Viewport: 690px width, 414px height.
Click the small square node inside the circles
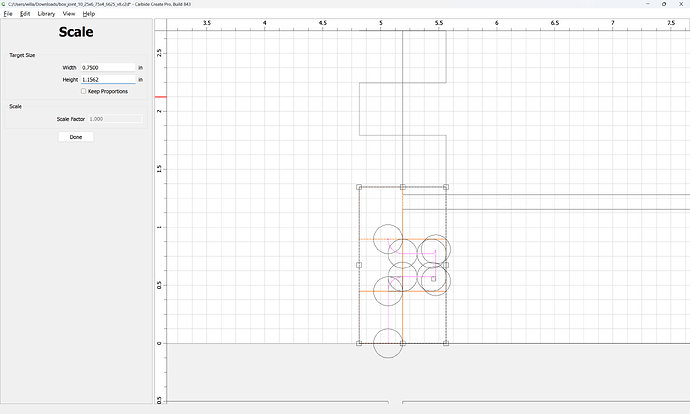tap(433, 279)
